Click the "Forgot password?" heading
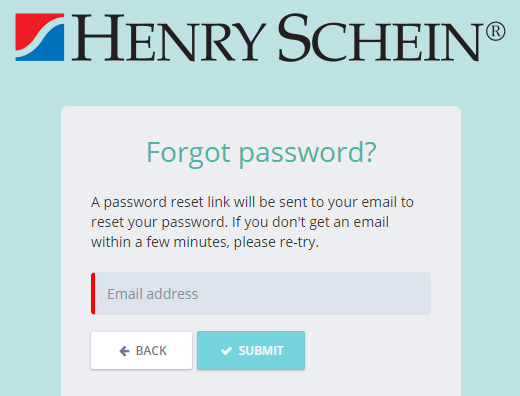Image resolution: width=520 pixels, height=396 pixels. click(x=261, y=153)
